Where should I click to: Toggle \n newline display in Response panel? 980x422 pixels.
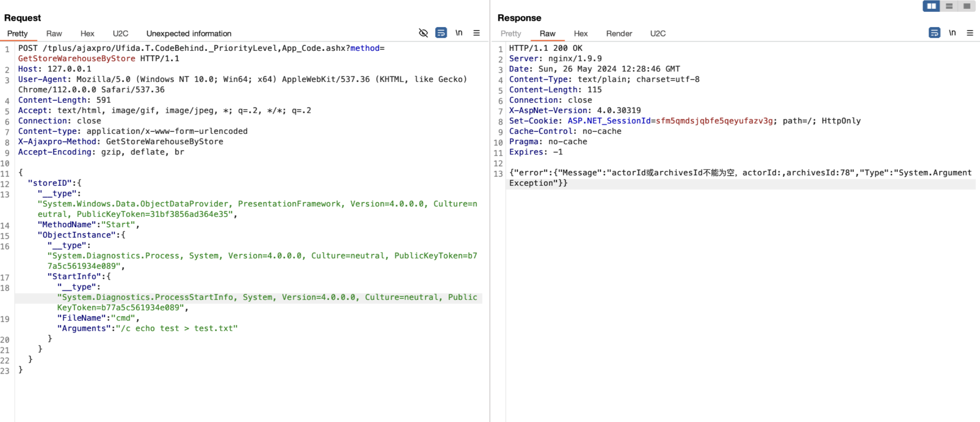pos(952,33)
